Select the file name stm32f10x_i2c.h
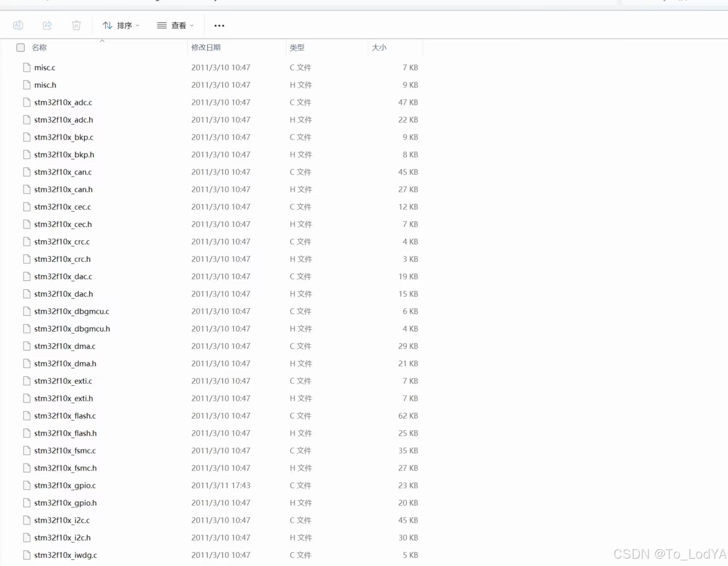This screenshot has height=566, width=728. click(x=62, y=538)
